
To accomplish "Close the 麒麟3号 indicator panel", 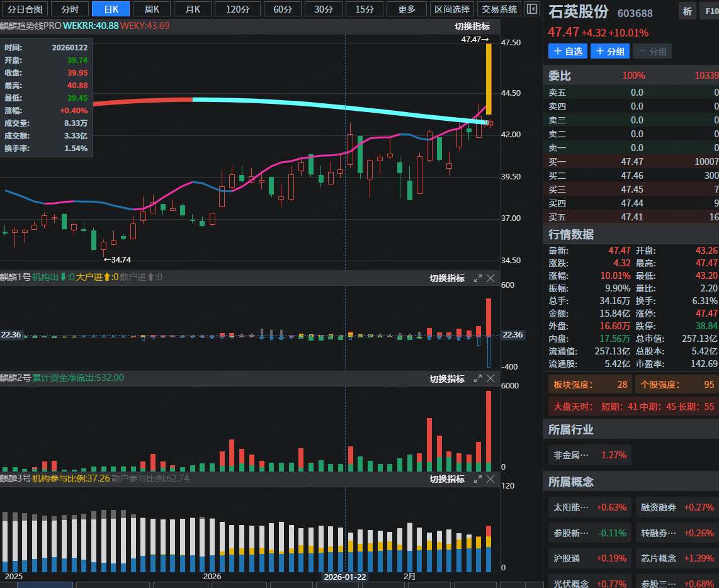I will tap(491, 479).
